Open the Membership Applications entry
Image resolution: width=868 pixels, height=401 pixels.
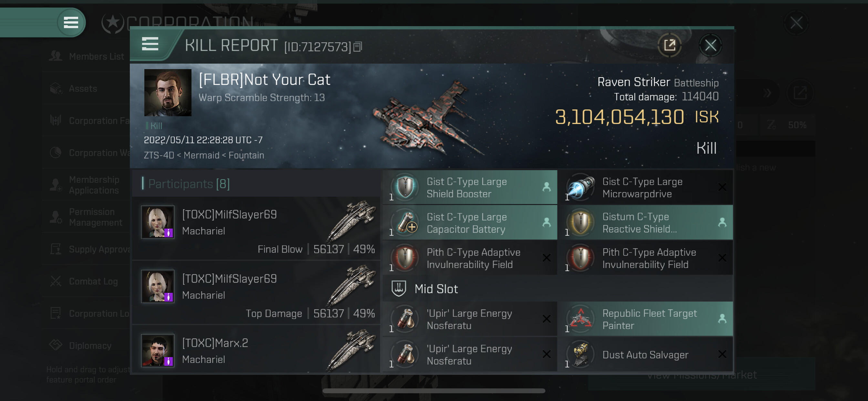point(94,185)
